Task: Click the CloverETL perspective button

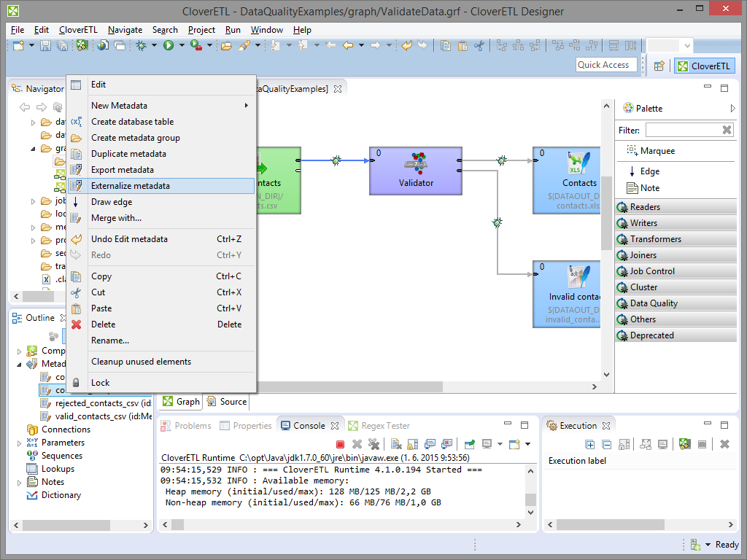Action: pos(704,66)
